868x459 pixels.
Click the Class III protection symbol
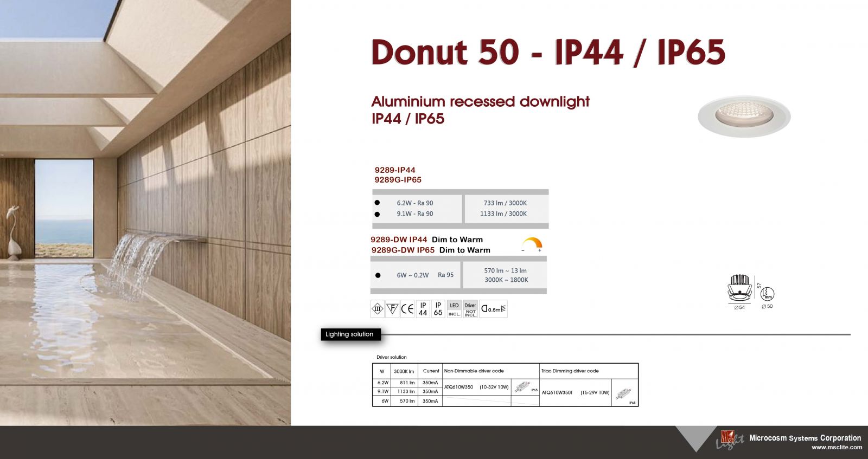377,309
